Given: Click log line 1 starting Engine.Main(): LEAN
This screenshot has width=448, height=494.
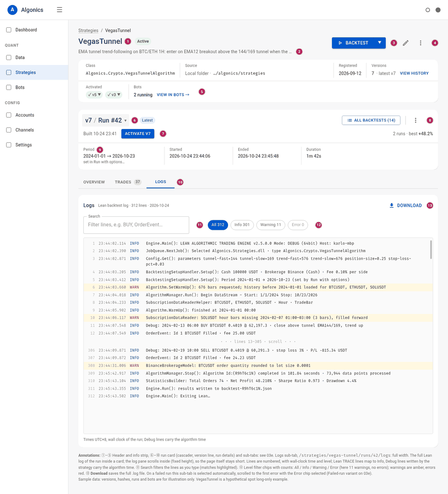Looking at the screenshot, I should (x=258, y=243).
